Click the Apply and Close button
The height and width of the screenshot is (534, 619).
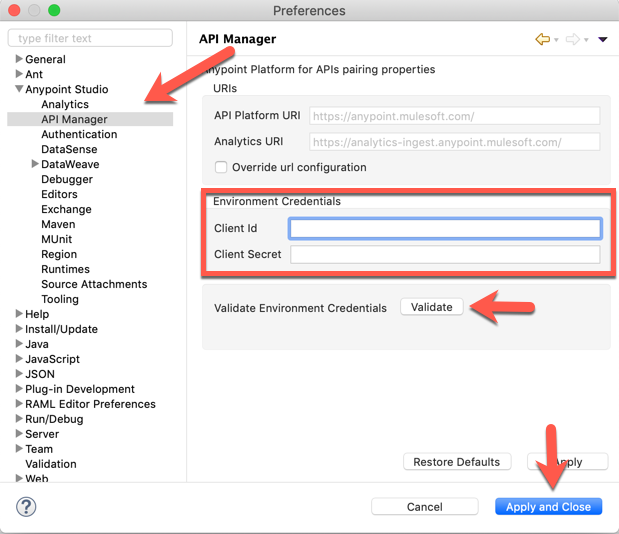click(548, 507)
